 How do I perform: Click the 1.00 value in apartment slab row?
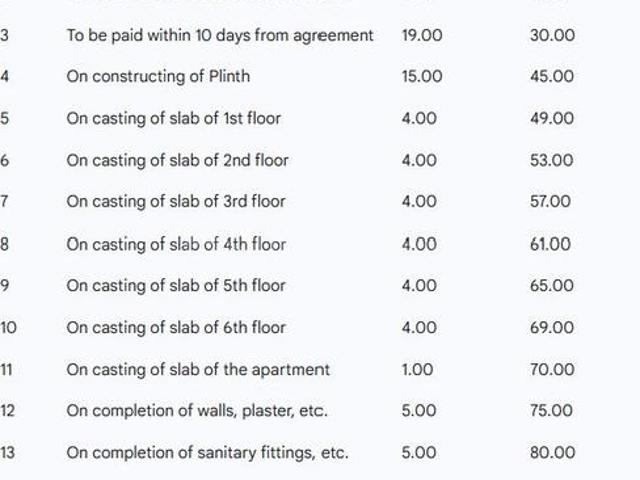coord(417,369)
